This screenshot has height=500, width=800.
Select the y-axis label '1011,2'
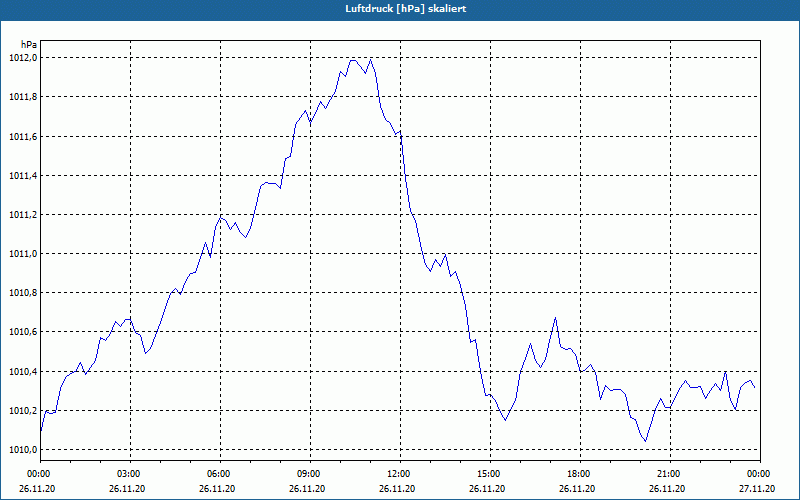coord(23,214)
